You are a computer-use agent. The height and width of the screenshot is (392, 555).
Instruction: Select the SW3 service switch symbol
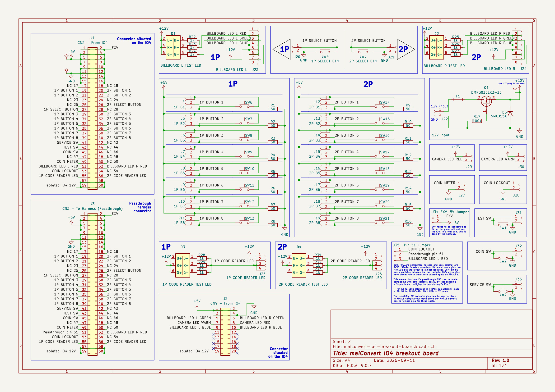[x=503, y=290]
